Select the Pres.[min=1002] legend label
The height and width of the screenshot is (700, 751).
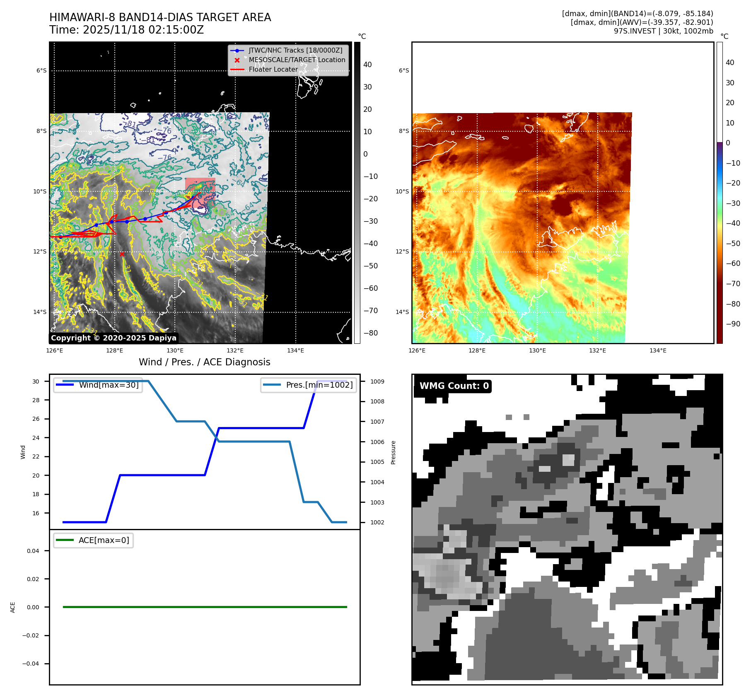pos(319,385)
